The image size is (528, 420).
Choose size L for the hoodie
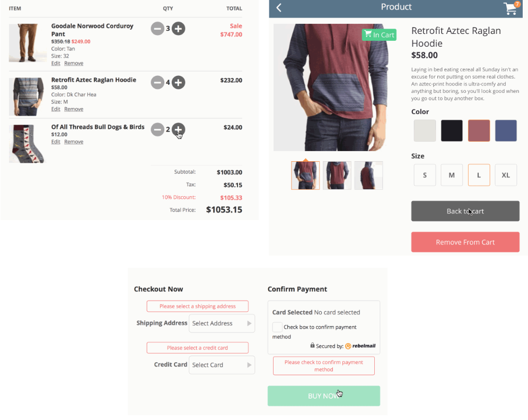pos(479,175)
